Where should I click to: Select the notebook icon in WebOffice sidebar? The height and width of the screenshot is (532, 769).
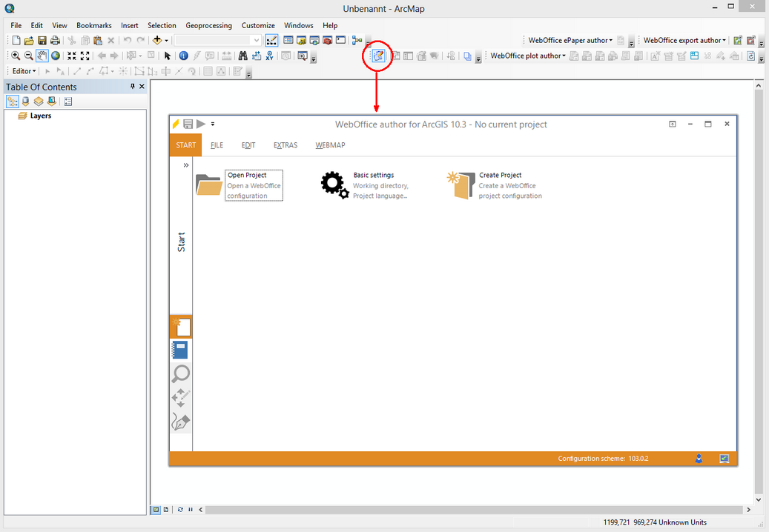[180, 350]
